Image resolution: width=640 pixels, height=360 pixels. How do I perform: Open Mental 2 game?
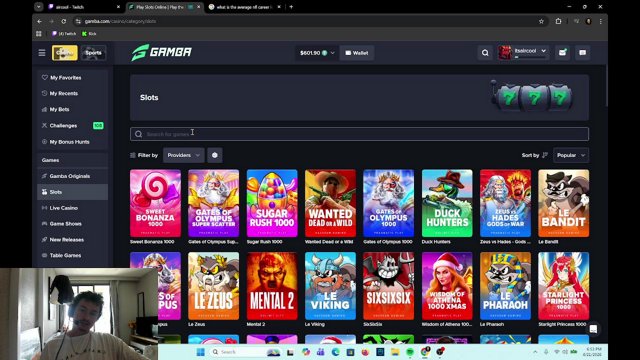[x=272, y=286]
